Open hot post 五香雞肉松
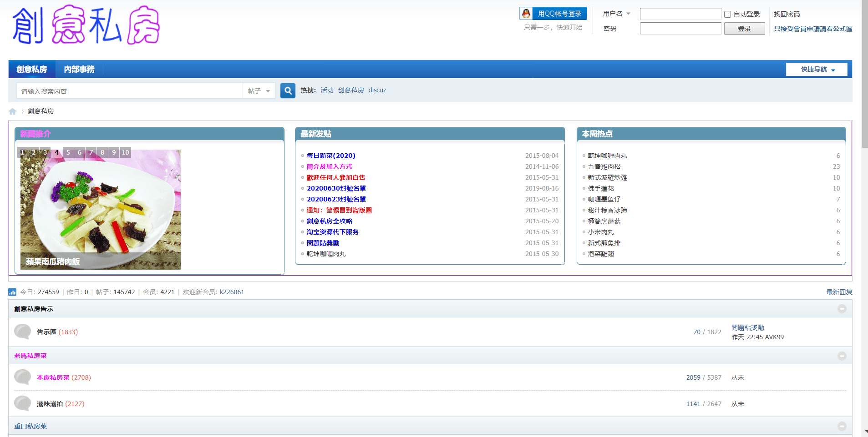 pyautogui.click(x=604, y=166)
